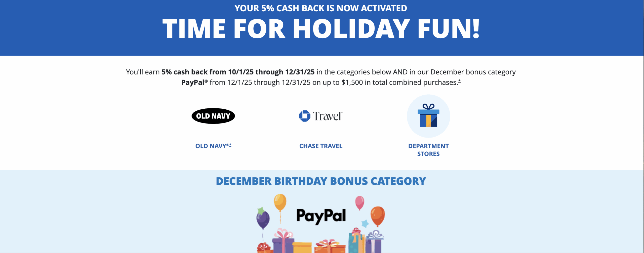The image size is (644, 253).
Task: Click the orange balloon
Action: tap(378, 216)
